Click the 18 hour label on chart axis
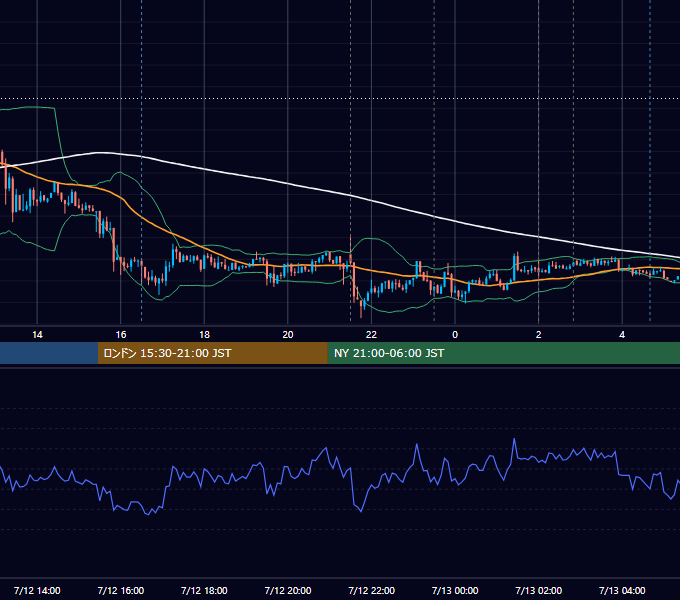The image size is (680, 600). tap(204, 335)
